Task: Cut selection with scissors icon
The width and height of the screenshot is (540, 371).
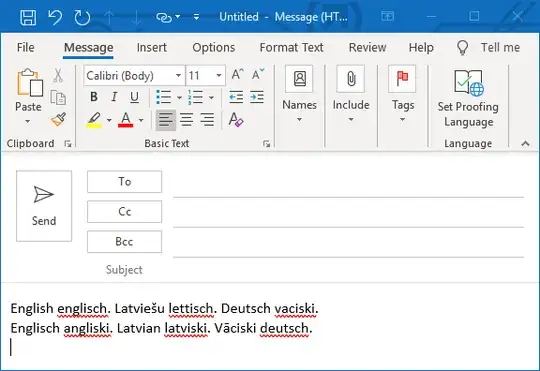Action: click(x=58, y=75)
